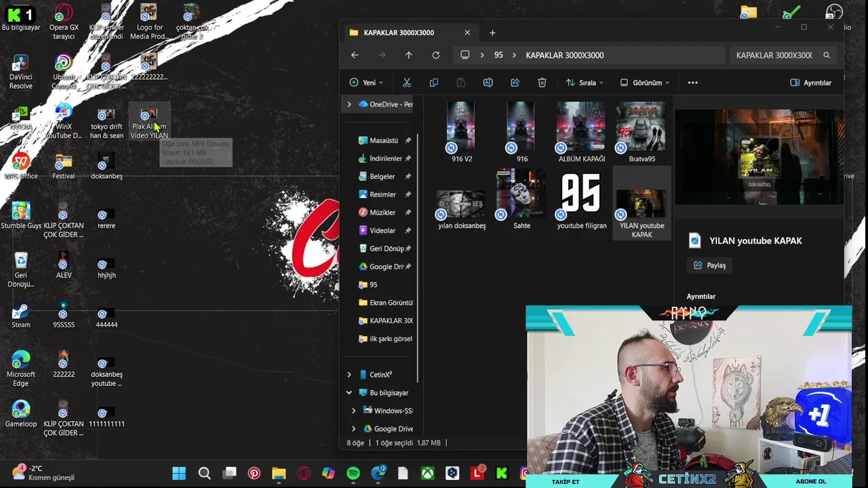
Task: Click the Copy icon in Explorer toolbar
Action: pyautogui.click(x=434, y=83)
